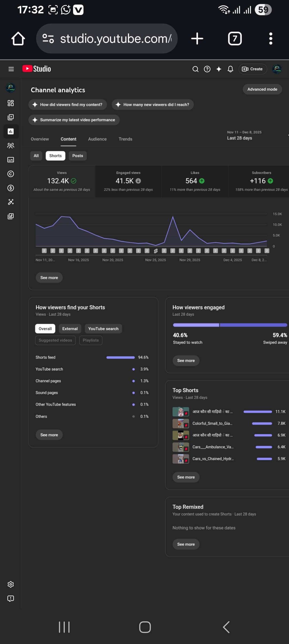
Task: Select the External traffic source chip
Action: 70,329
